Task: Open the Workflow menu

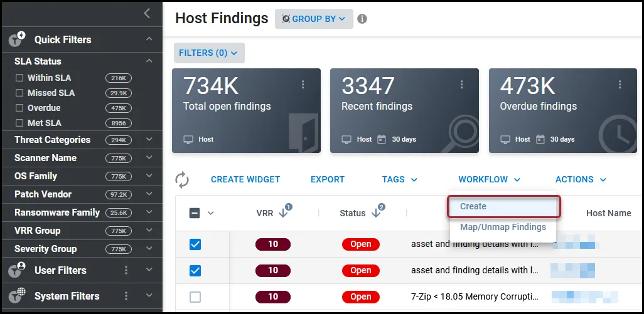Action: tap(489, 179)
